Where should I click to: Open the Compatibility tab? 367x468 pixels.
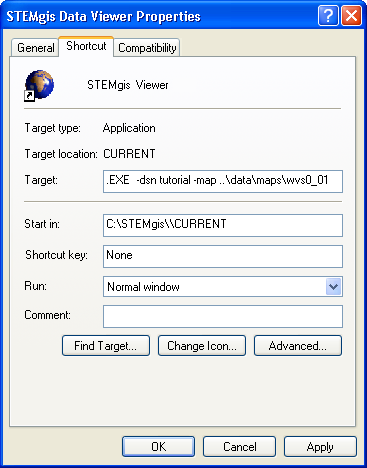(x=147, y=48)
